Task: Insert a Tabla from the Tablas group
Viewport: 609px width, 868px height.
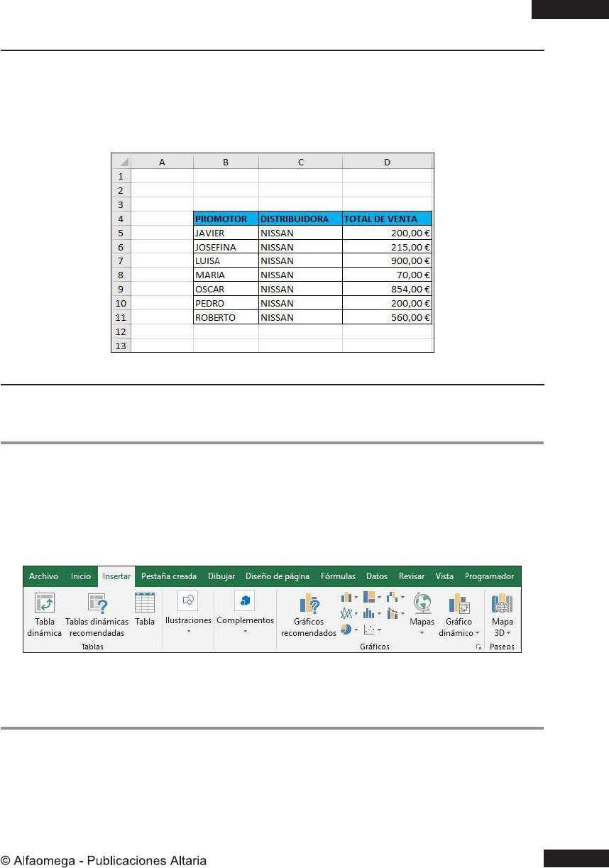Action: (x=145, y=610)
